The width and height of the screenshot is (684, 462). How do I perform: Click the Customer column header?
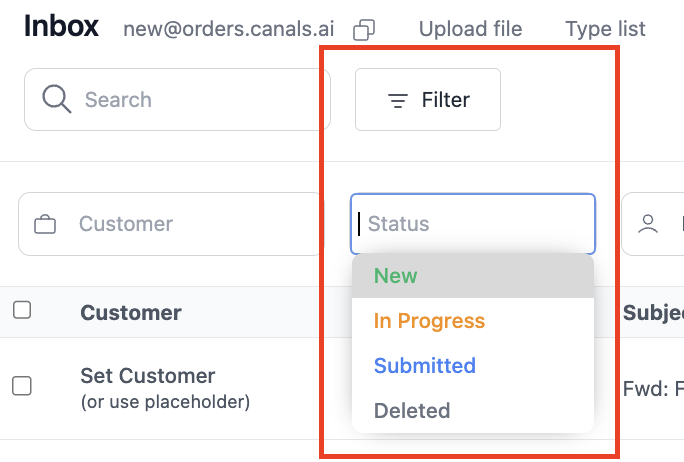pos(131,313)
